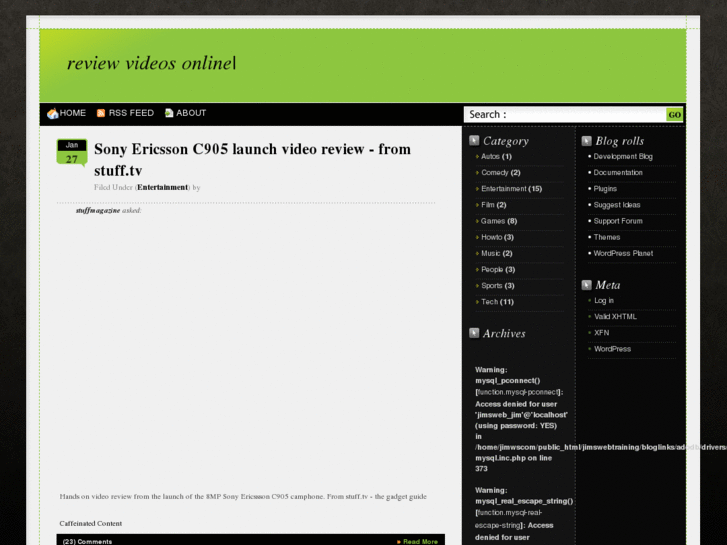Open the Sony Ericsson C905 post title

[x=252, y=160]
